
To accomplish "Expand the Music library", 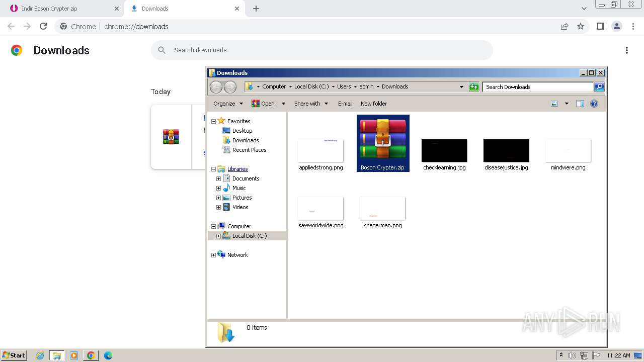I will coord(218,188).
